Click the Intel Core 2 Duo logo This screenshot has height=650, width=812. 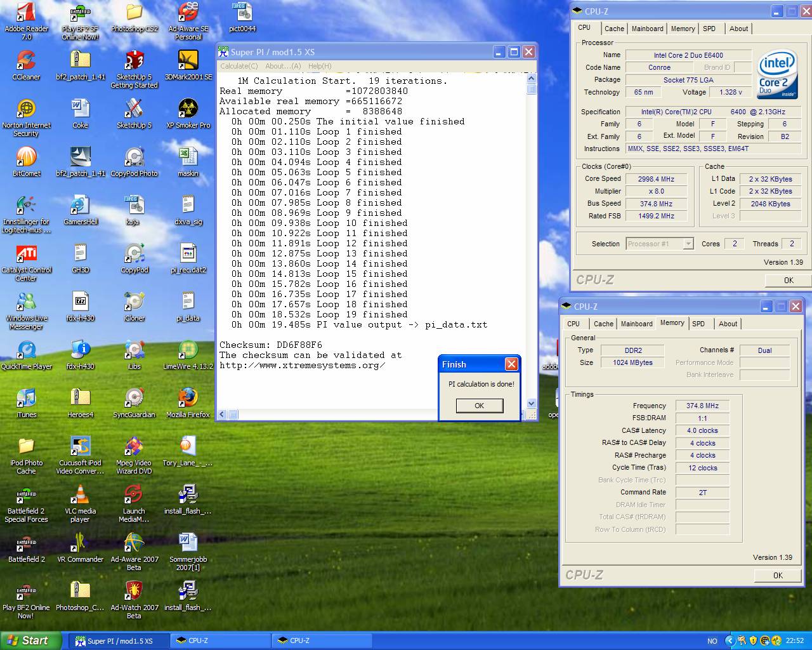[x=778, y=76]
